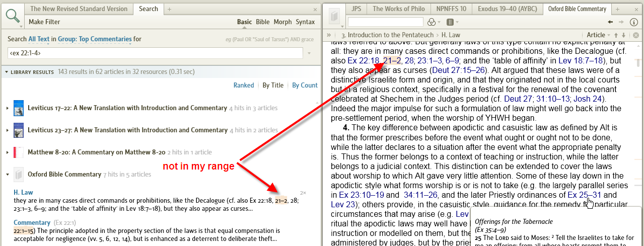The height and width of the screenshot is (246, 644).
Task: Switch to The New Revised Standard Version tab
Action: [80, 9]
